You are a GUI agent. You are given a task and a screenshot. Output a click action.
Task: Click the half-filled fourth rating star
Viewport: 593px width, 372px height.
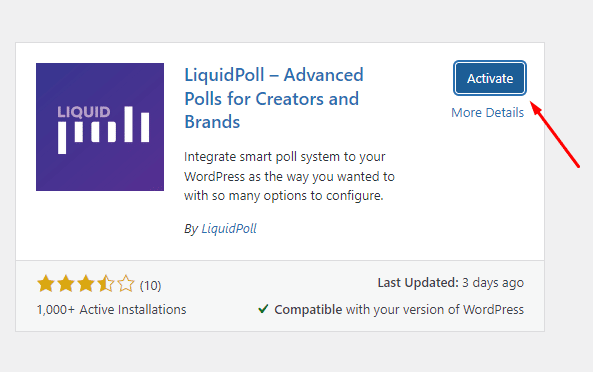[x=106, y=284]
